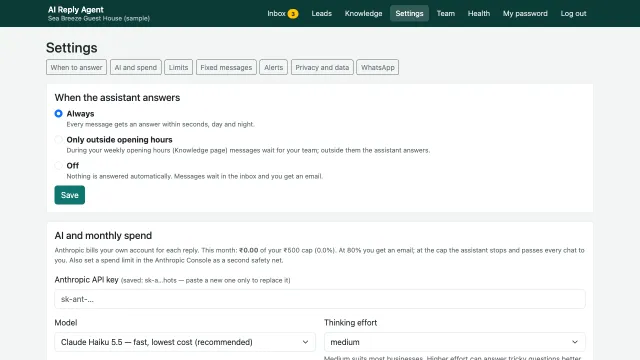Click 'Sea Breeze Guest House (sample)' subtitle

[99, 18]
